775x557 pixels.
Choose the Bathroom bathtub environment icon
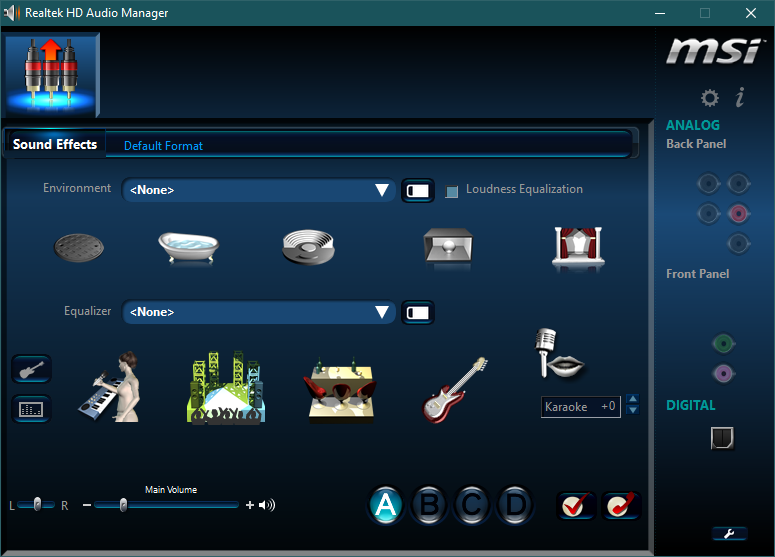[x=188, y=247]
